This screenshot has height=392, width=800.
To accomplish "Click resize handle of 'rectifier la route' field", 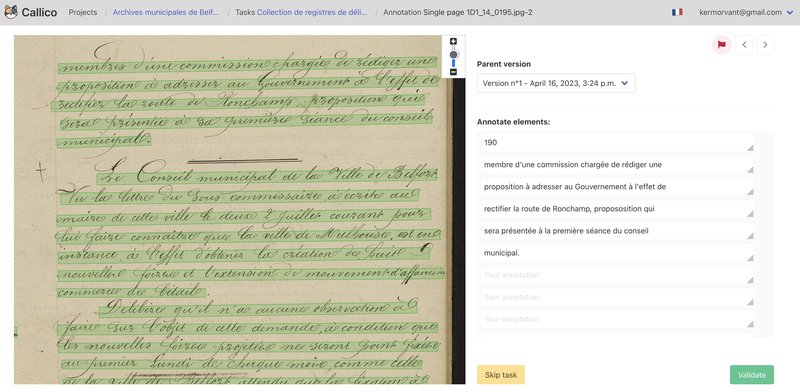I will point(749,214).
